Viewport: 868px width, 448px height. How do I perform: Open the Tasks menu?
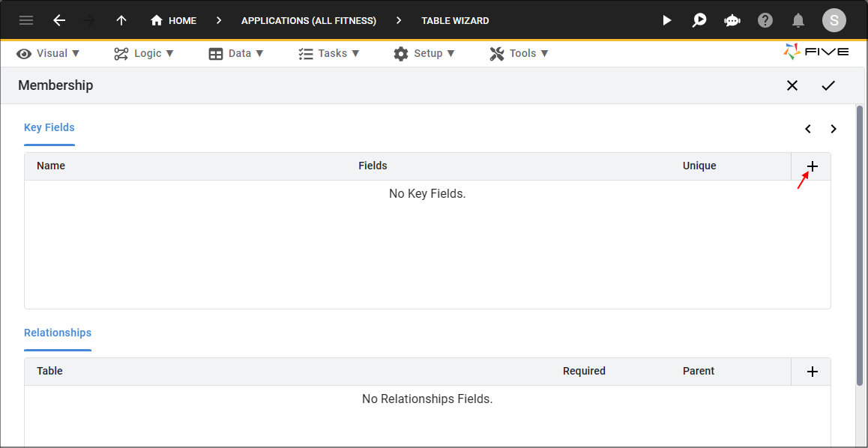tap(329, 54)
